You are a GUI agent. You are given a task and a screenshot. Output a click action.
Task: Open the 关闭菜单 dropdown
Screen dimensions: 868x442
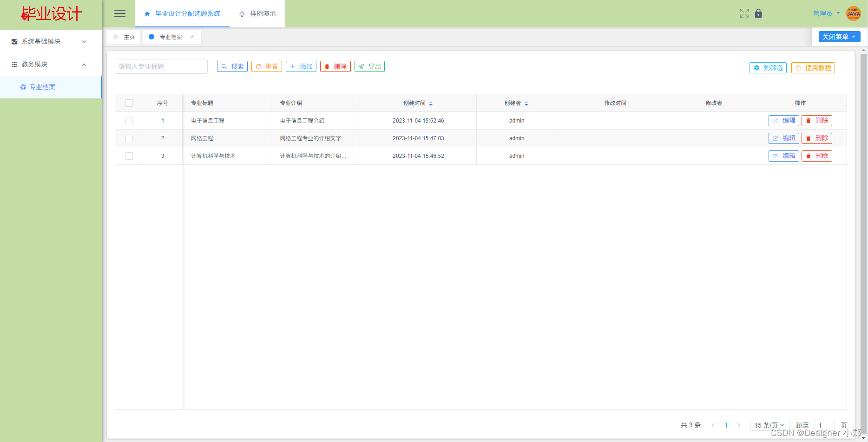(839, 37)
